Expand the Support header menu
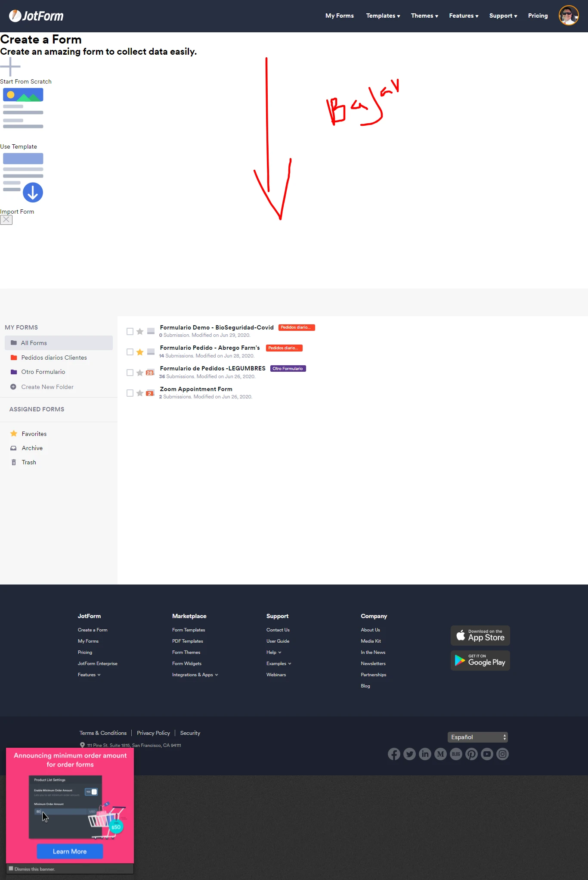The width and height of the screenshot is (588, 880). tap(503, 16)
